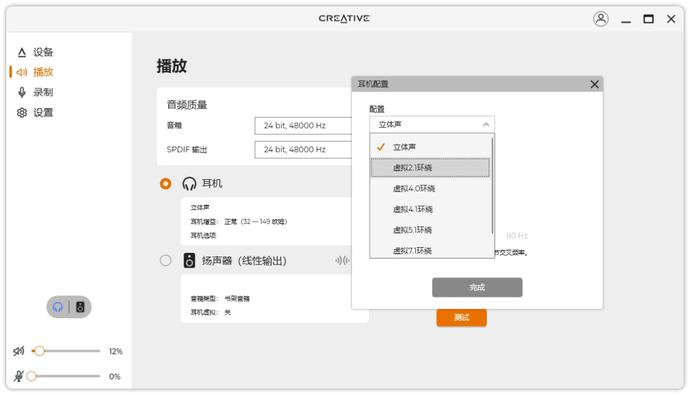Click the 耳机虚拟 关 text

click(x=210, y=312)
